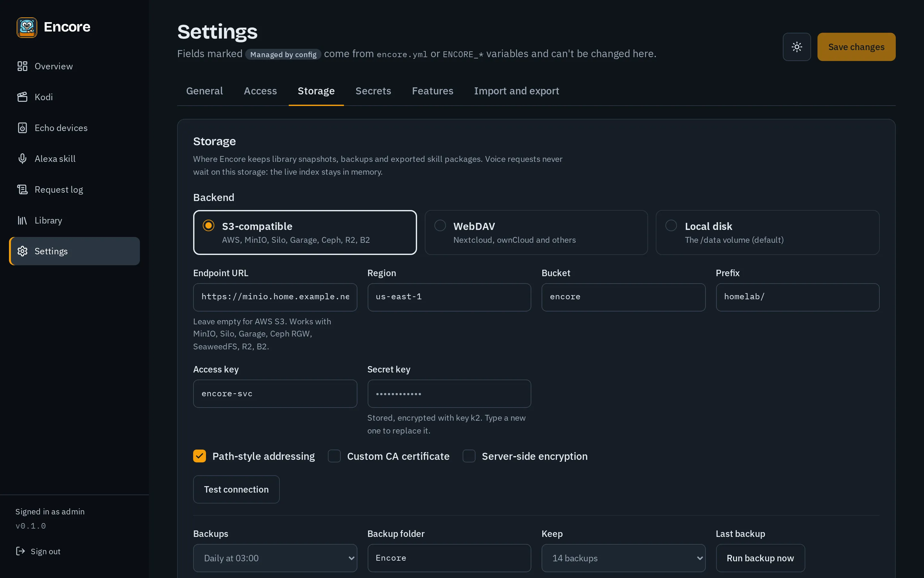Enable Custom CA certificate checkbox
This screenshot has height=578, width=924.
tap(334, 456)
